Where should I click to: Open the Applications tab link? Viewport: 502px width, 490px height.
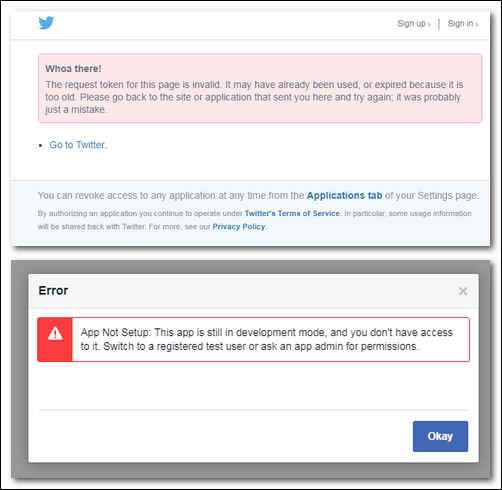coord(344,195)
